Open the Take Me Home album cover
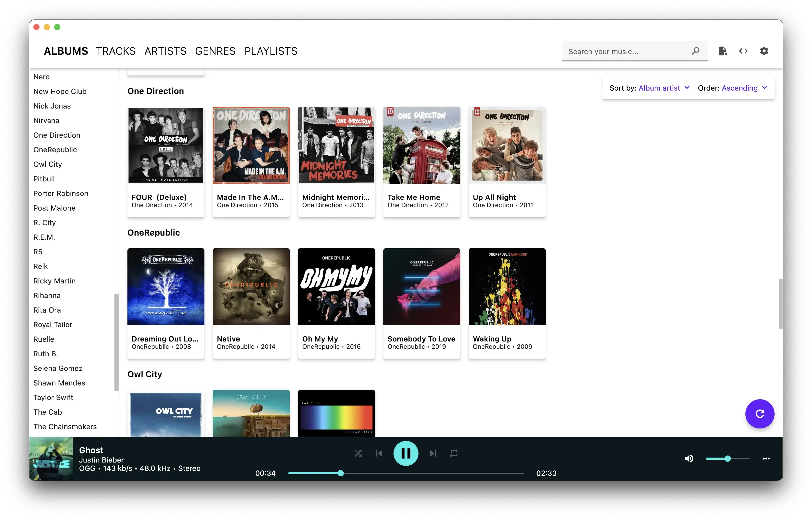 pyautogui.click(x=422, y=145)
